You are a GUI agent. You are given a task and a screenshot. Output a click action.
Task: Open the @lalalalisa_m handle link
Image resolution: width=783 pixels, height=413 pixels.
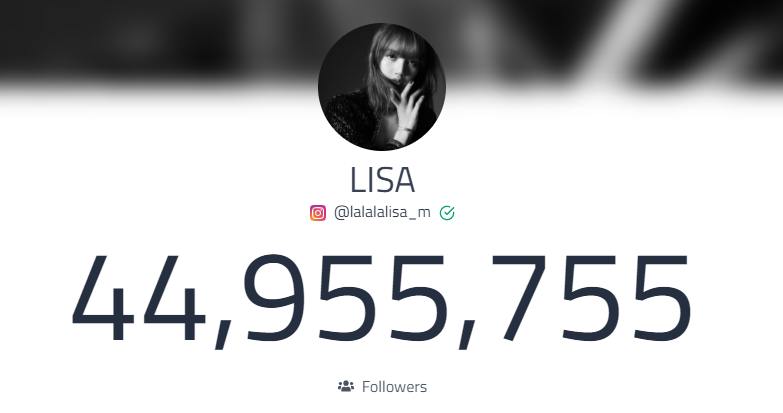pyautogui.click(x=382, y=212)
